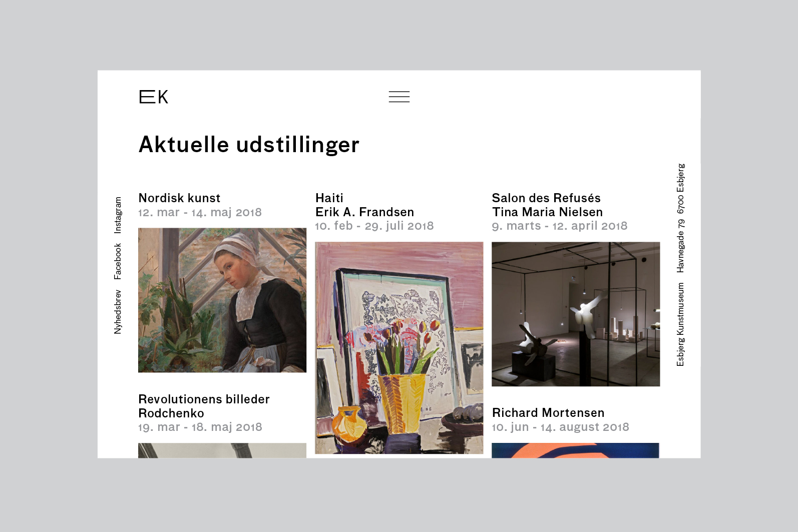Click the Salon des Refusés installation photo
798x532 pixels.
[x=576, y=314]
